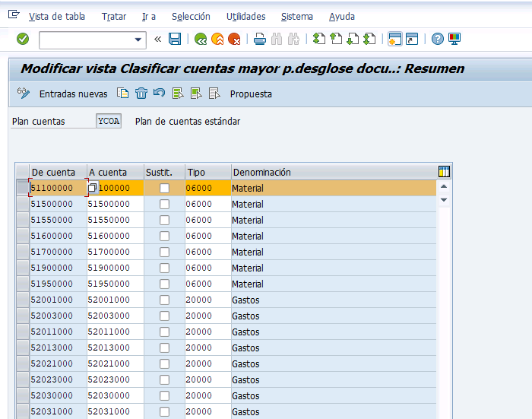Go to previous page icon
The image size is (532, 419).
pyautogui.click(x=336, y=39)
